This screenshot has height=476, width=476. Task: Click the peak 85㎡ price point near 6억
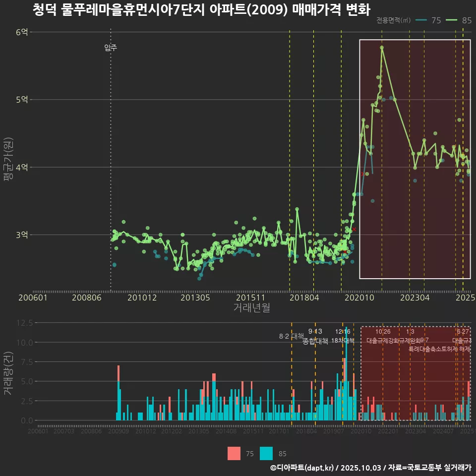coord(382,48)
